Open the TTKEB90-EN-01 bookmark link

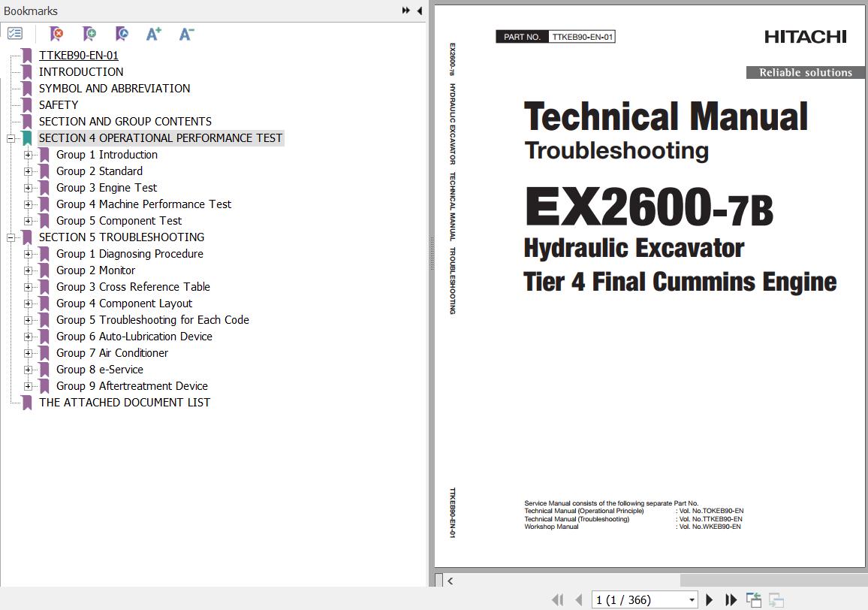tap(79, 56)
